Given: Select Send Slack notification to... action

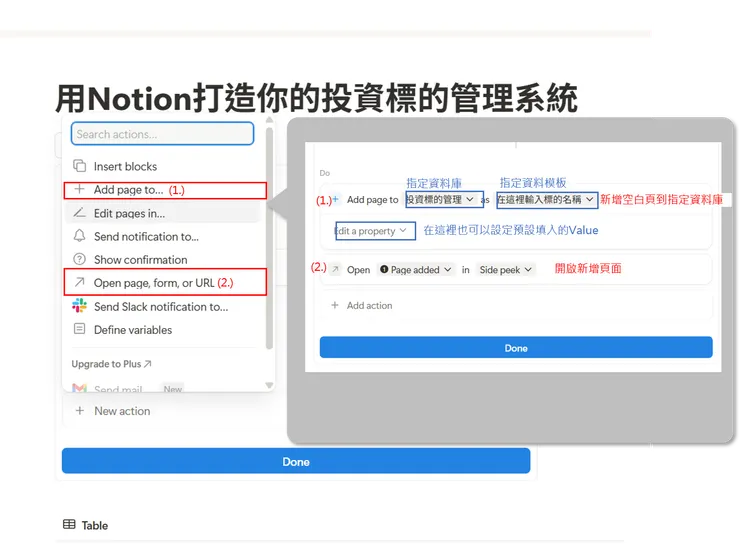Looking at the screenshot, I should [162, 306].
